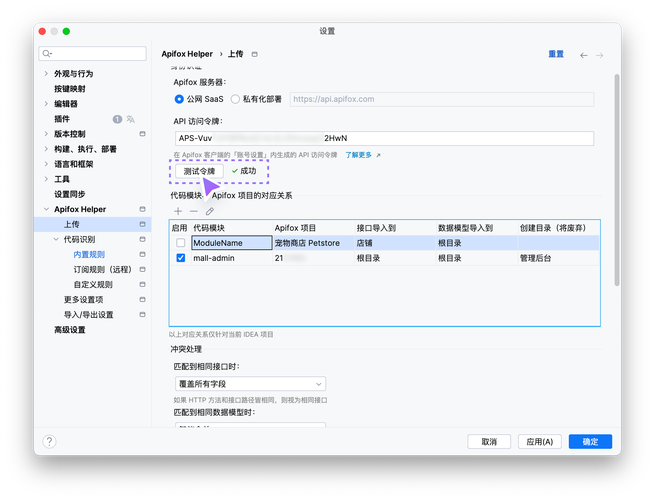Click the 创建目录（将废弃） column header
This screenshot has width=655, height=500.
click(x=559, y=228)
